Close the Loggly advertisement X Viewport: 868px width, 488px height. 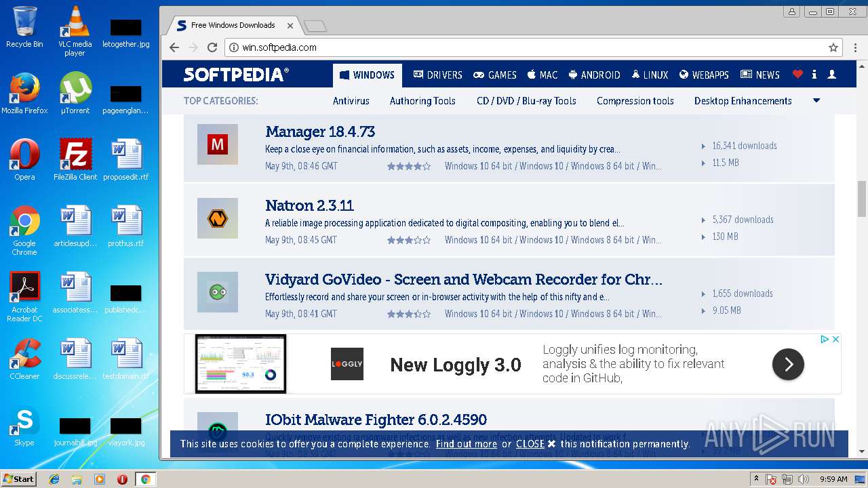[836, 339]
